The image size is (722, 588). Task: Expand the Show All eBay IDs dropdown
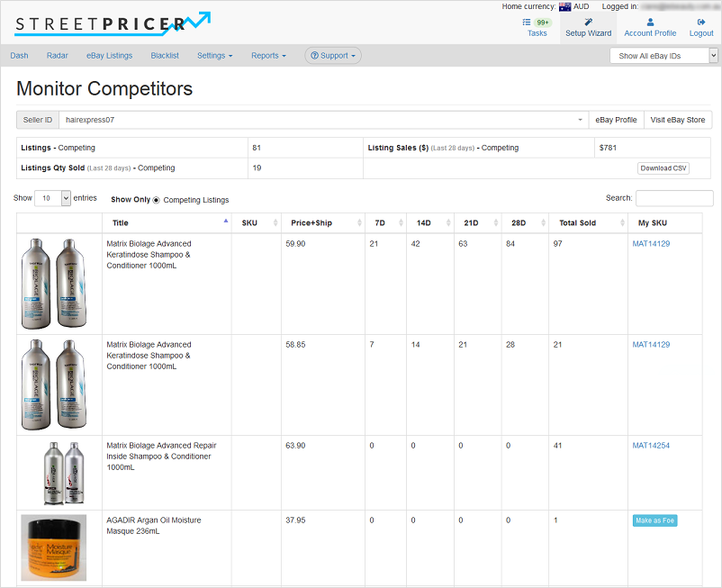(x=663, y=56)
